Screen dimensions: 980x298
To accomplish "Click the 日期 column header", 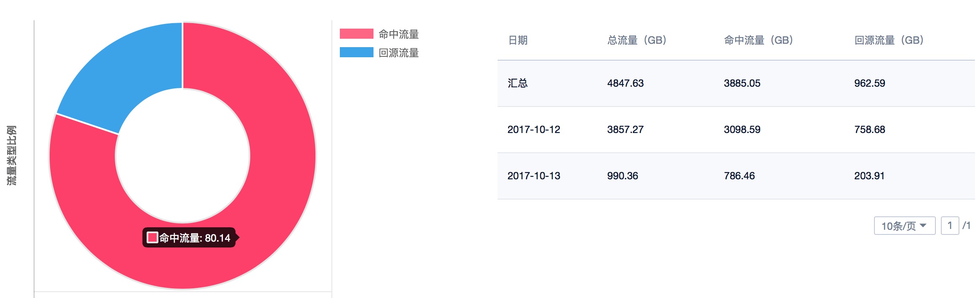I will tap(518, 40).
